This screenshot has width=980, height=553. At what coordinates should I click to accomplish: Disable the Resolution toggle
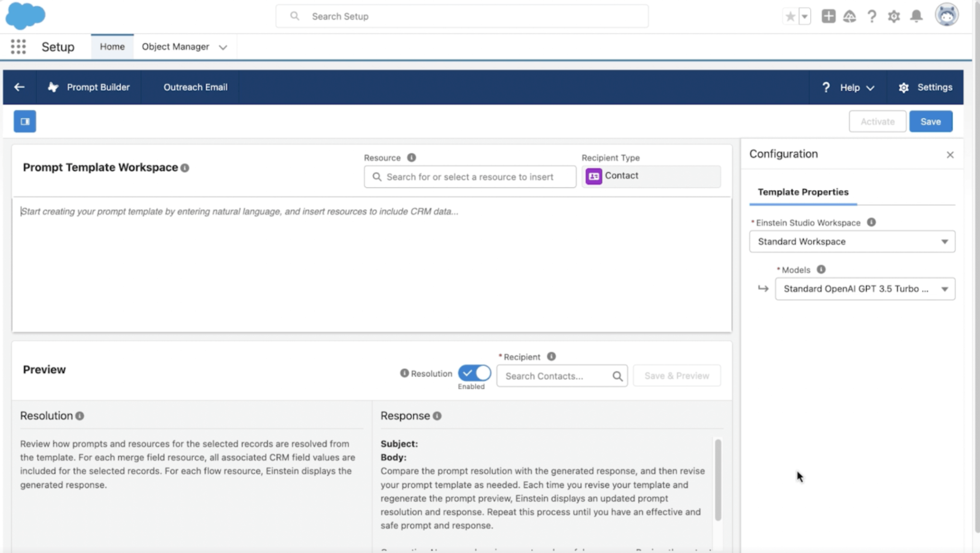(474, 373)
